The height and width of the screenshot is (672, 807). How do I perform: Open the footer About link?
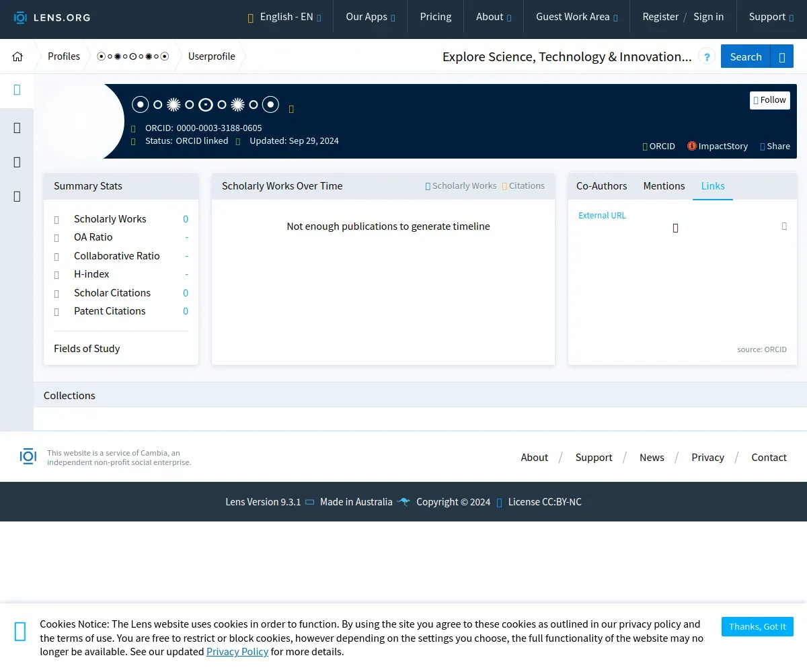click(535, 458)
